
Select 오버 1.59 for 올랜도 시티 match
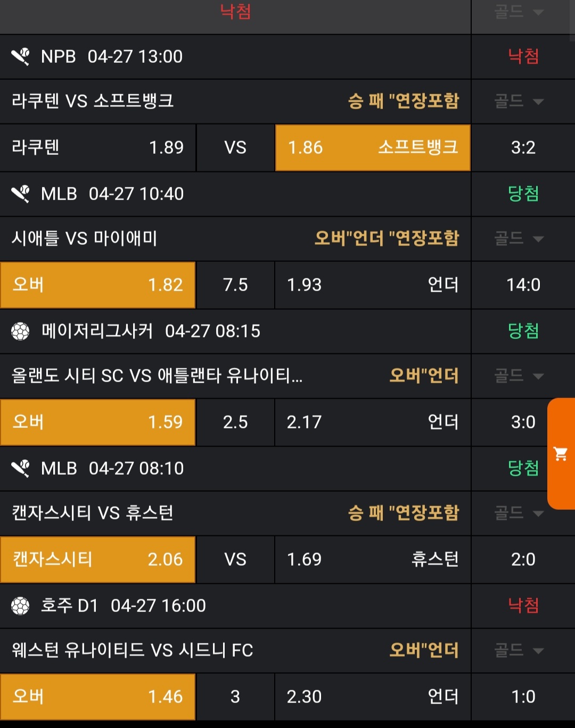pyautogui.click(x=98, y=422)
